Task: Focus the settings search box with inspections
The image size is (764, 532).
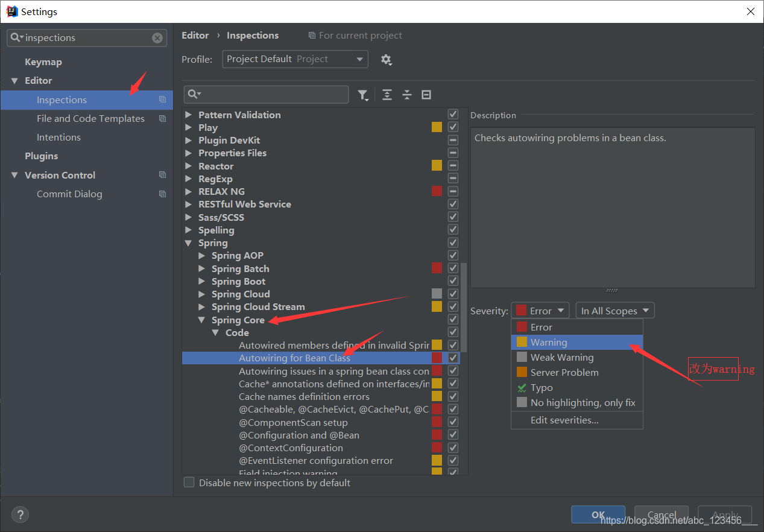Action: click(87, 38)
